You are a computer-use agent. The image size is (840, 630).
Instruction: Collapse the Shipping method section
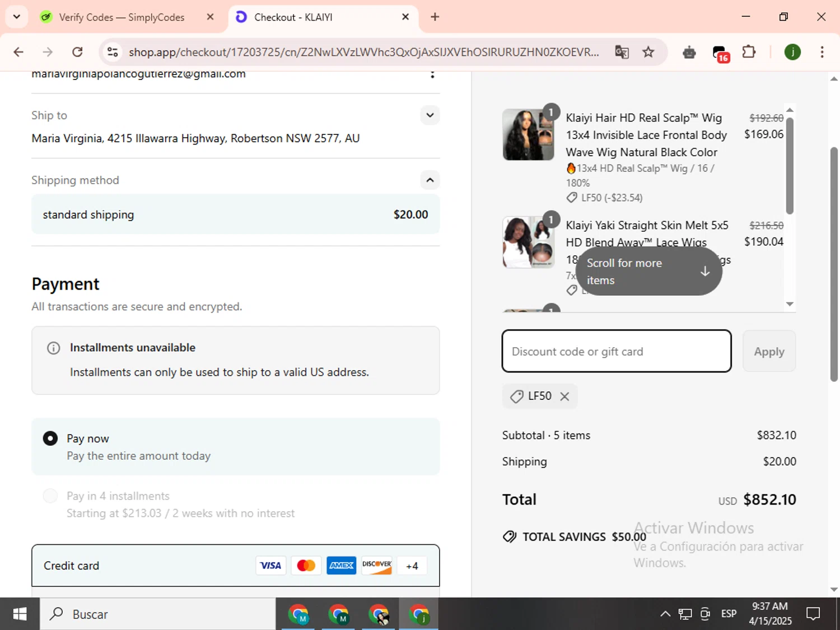click(430, 180)
